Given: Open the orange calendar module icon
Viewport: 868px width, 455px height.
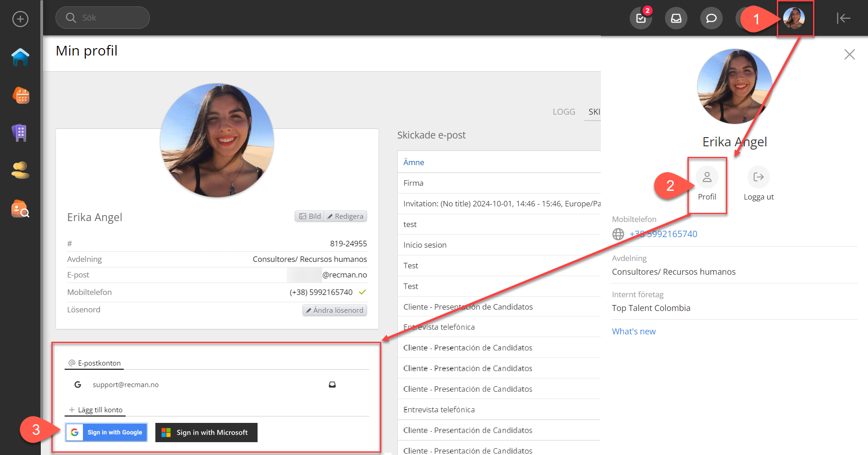Looking at the screenshot, I should [20, 95].
